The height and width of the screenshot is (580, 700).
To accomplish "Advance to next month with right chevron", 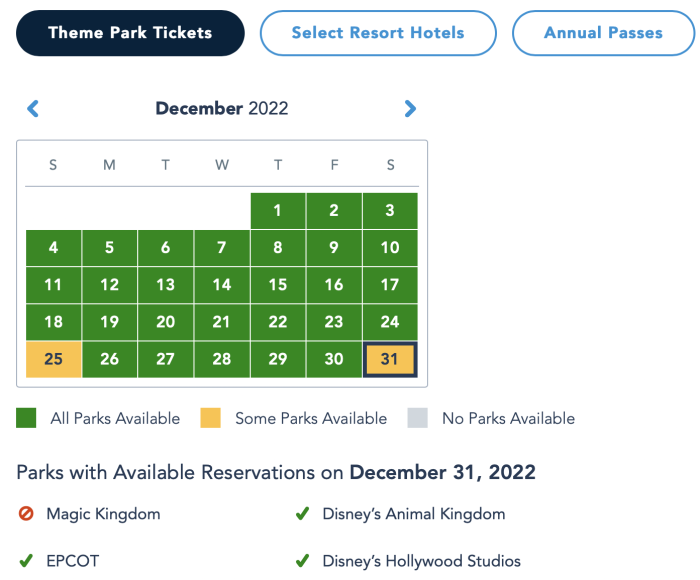I will coord(410,108).
